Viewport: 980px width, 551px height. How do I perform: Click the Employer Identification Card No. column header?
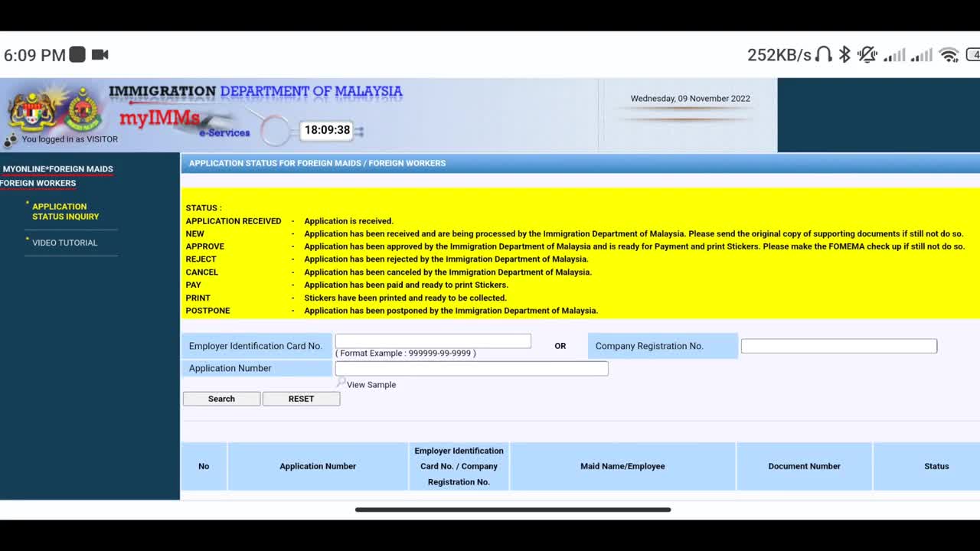[459, 466]
